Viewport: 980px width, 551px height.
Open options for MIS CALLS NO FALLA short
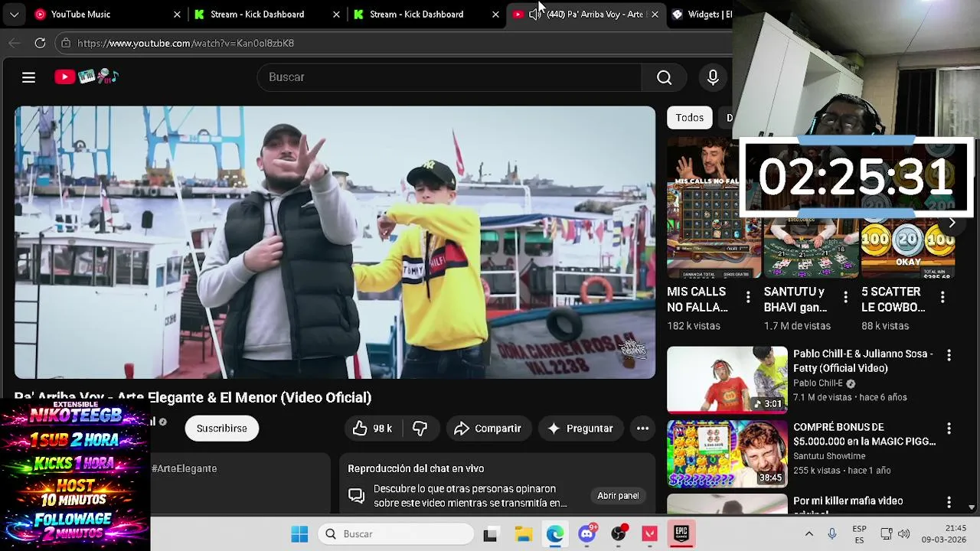click(x=748, y=296)
